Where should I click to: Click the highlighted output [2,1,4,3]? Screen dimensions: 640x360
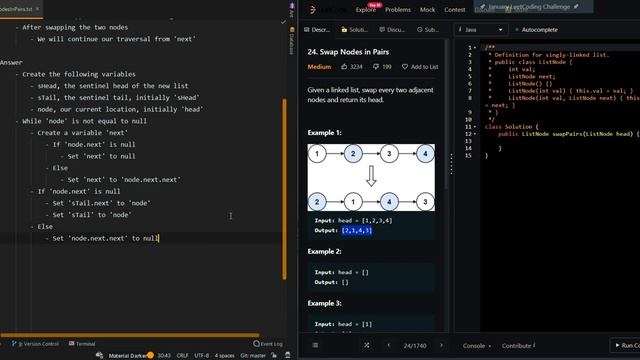click(357, 231)
